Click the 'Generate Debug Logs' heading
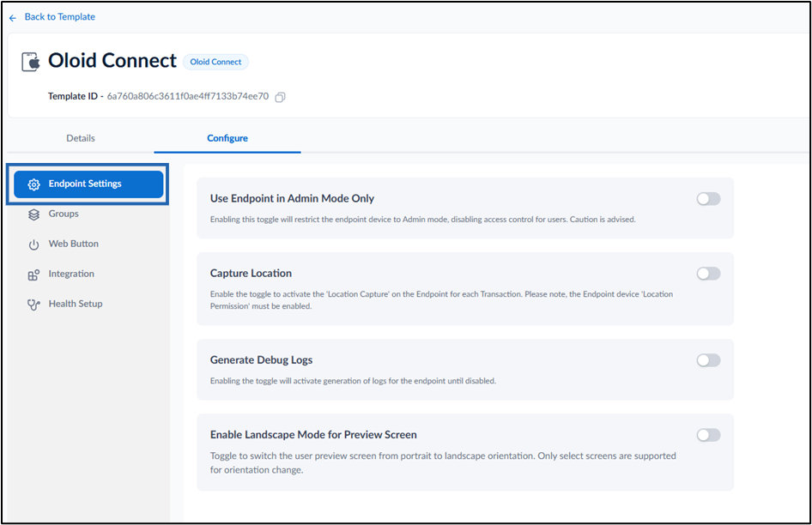Image resolution: width=812 pixels, height=525 pixels. [261, 359]
